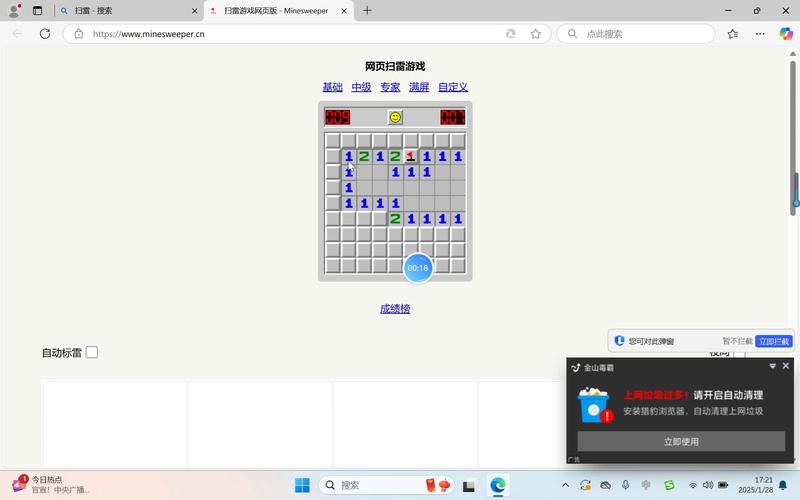The image size is (800, 500).
Task: Open Windows Start menu
Action: tap(302, 485)
